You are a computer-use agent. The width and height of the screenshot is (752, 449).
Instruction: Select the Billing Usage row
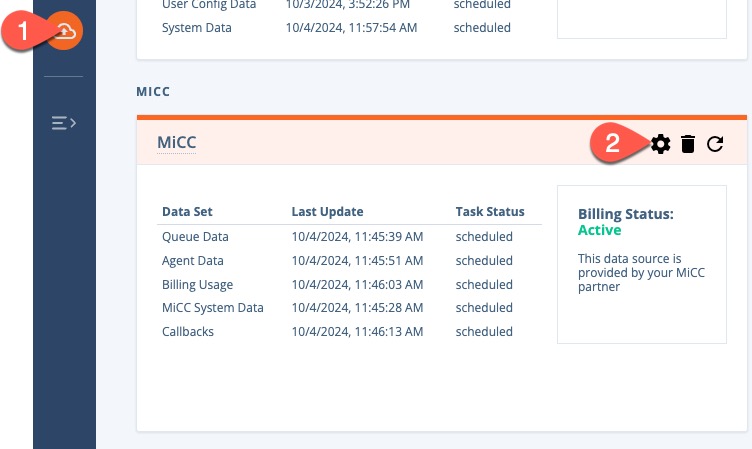(349, 284)
